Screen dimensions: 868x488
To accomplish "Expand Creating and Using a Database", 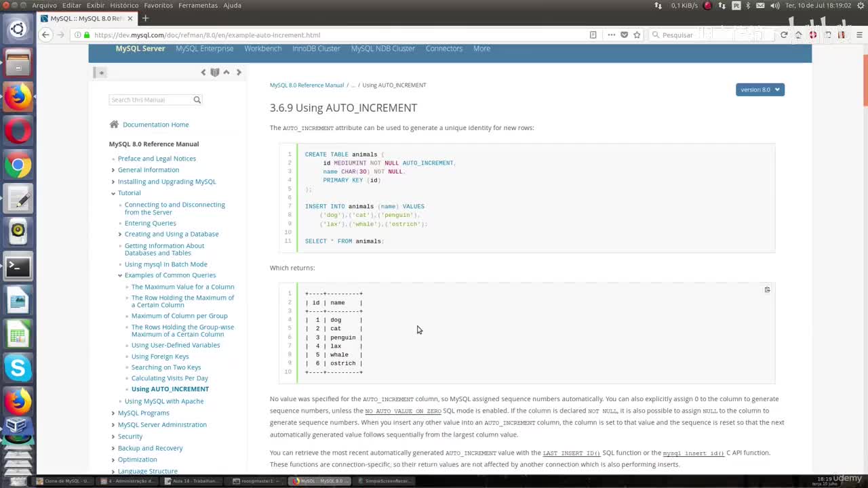I will (x=119, y=235).
